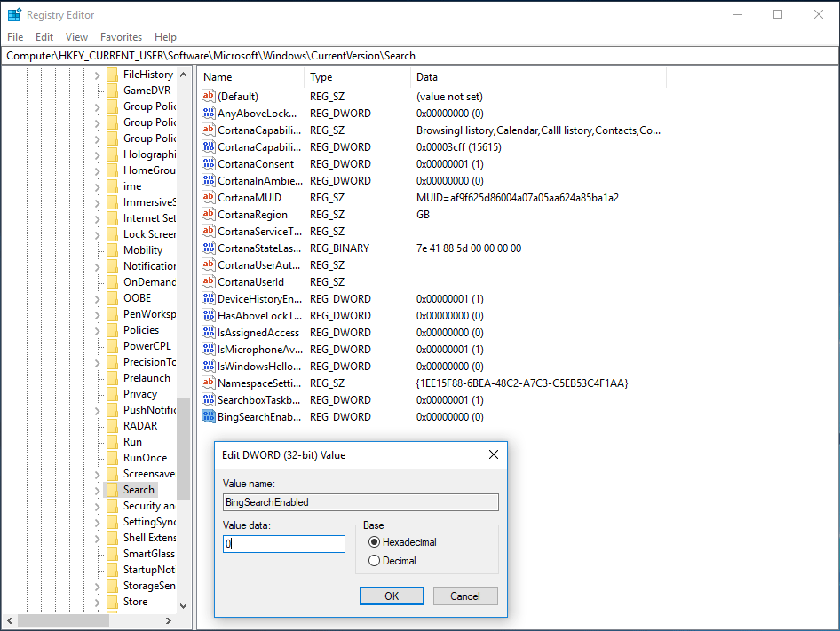Expand the Search key in the tree
The image size is (840, 631).
pyautogui.click(x=98, y=490)
